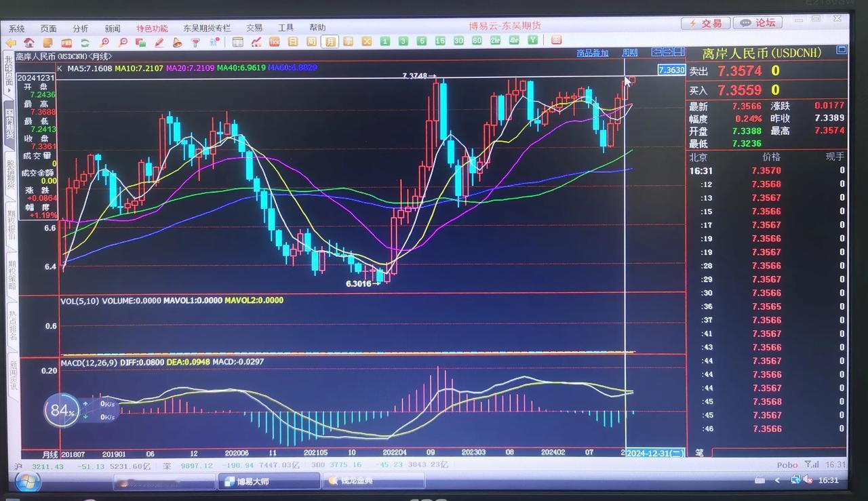Click the red funnel filter icon
The width and height of the screenshot is (868, 501).
pos(195,42)
